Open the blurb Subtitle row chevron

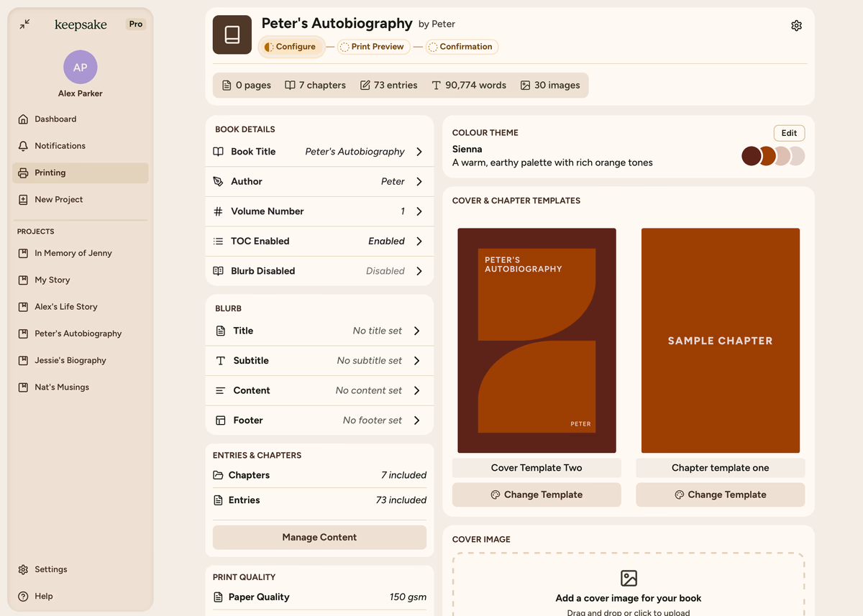pyautogui.click(x=417, y=361)
